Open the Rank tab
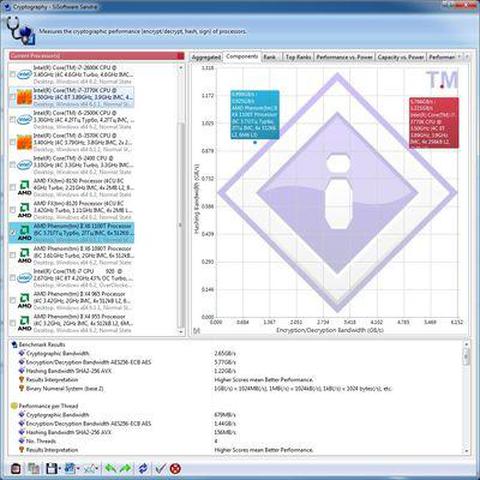This screenshot has width=480, height=480. (x=271, y=58)
